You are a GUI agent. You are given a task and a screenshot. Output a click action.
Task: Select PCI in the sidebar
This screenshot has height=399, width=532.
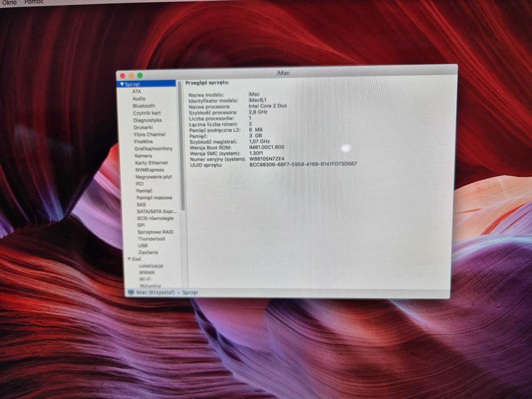click(x=140, y=184)
